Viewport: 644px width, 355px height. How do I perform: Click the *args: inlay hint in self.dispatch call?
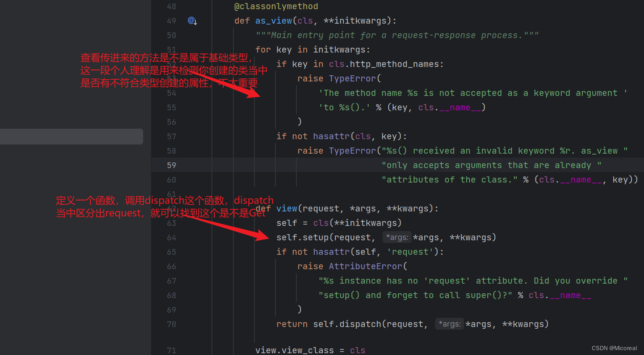(x=449, y=324)
